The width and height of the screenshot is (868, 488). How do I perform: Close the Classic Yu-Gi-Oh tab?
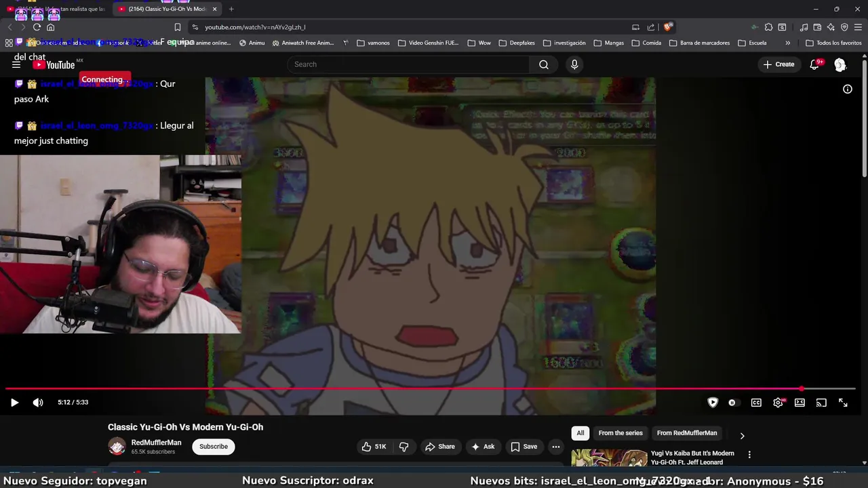pyautogui.click(x=215, y=9)
